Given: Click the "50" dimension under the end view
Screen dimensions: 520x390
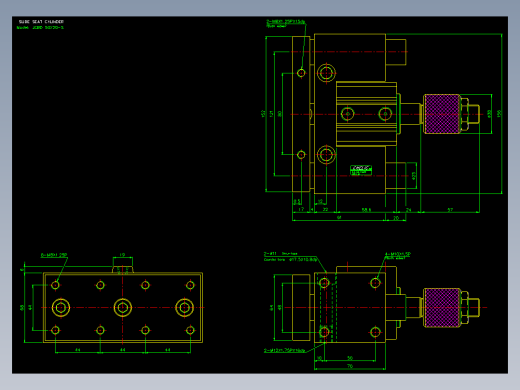Looking at the screenshot, I should pyautogui.click(x=350, y=358).
